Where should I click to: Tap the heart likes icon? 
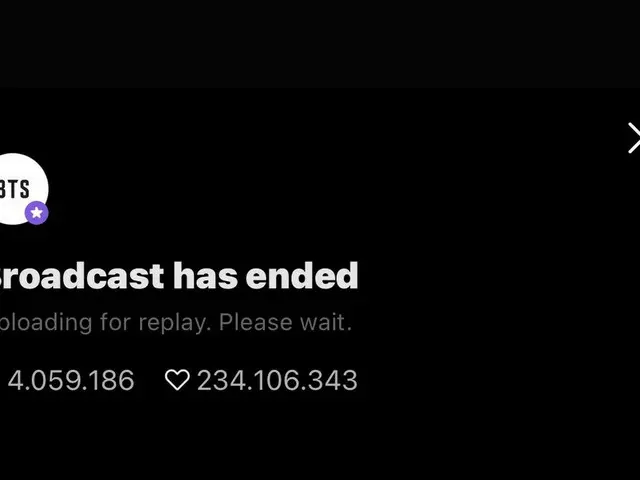(177, 380)
